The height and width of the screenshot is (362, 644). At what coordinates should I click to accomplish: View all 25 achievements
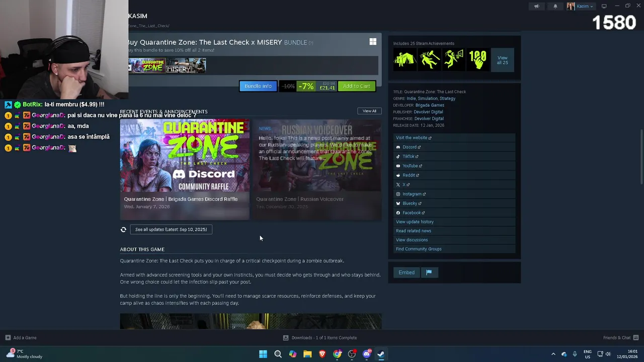[x=503, y=60]
